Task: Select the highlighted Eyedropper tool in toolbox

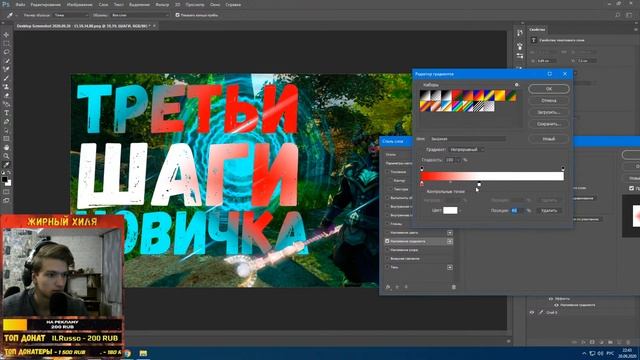Action: (x=6, y=164)
